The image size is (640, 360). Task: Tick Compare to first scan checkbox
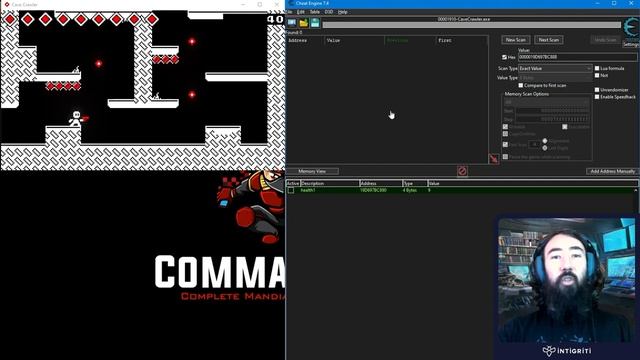tap(520, 85)
